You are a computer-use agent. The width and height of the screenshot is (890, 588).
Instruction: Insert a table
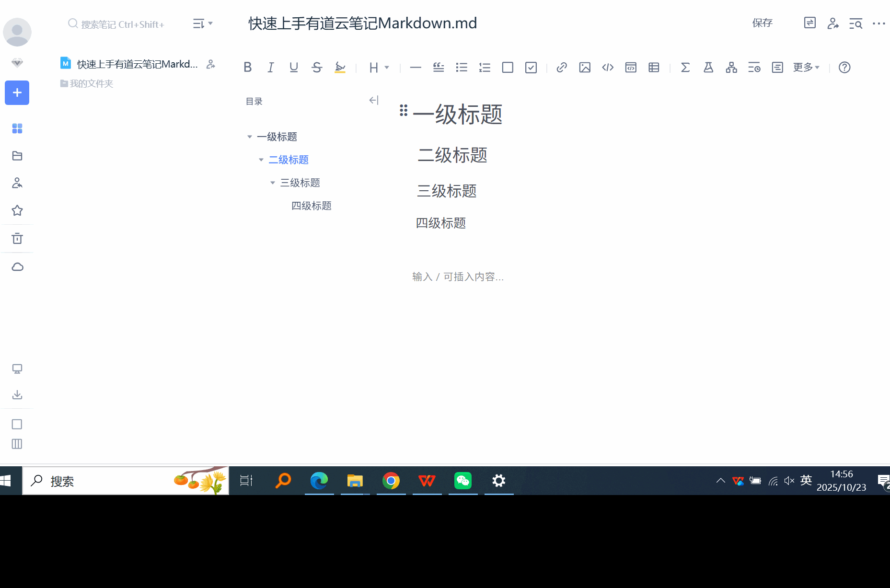coord(654,68)
